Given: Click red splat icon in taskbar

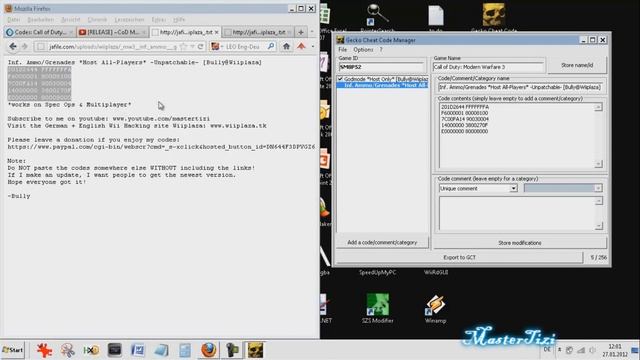Looking at the screenshot, I should (44, 350).
